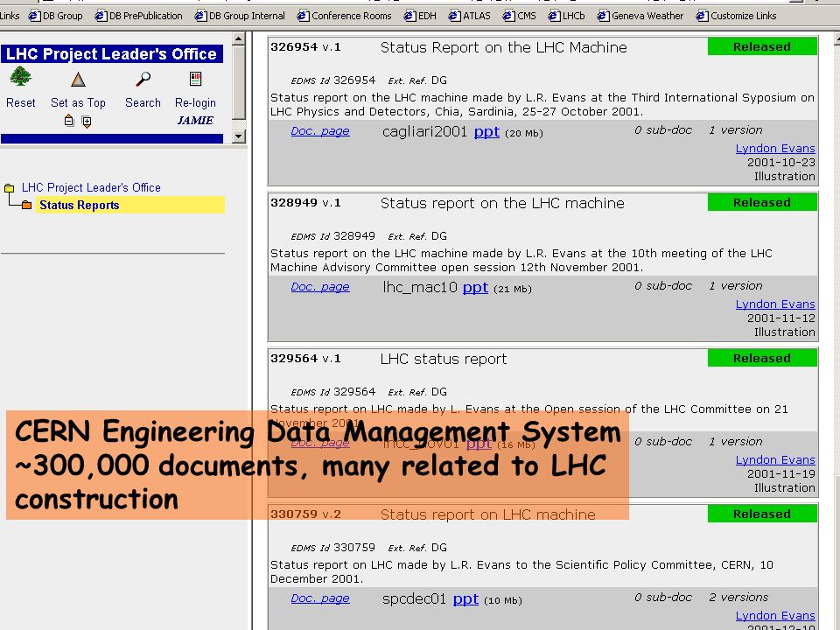The image size is (840, 630).
Task: Click the '329564 v.1' document number
Action: (x=305, y=359)
